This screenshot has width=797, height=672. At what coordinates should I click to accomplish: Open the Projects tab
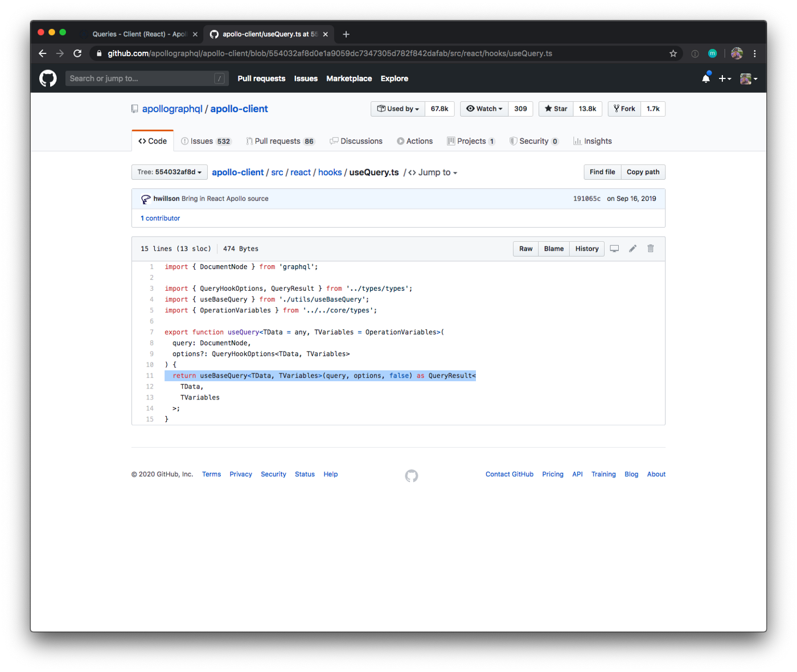coord(471,141)
